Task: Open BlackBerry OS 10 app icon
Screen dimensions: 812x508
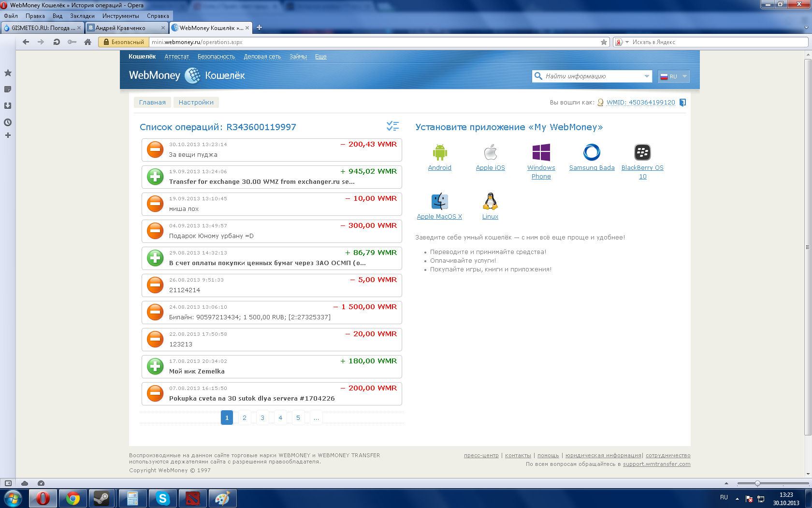Action: (642, 152)
